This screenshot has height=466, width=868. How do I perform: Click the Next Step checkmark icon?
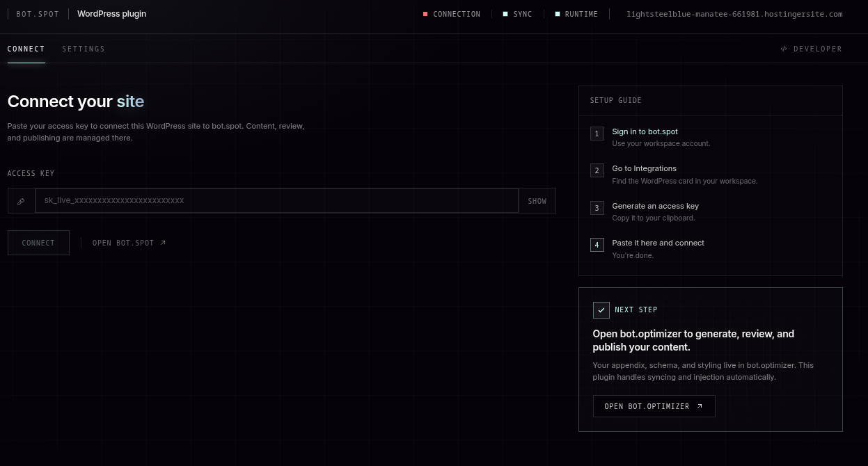pyautogui.click(x=601, y=310)
